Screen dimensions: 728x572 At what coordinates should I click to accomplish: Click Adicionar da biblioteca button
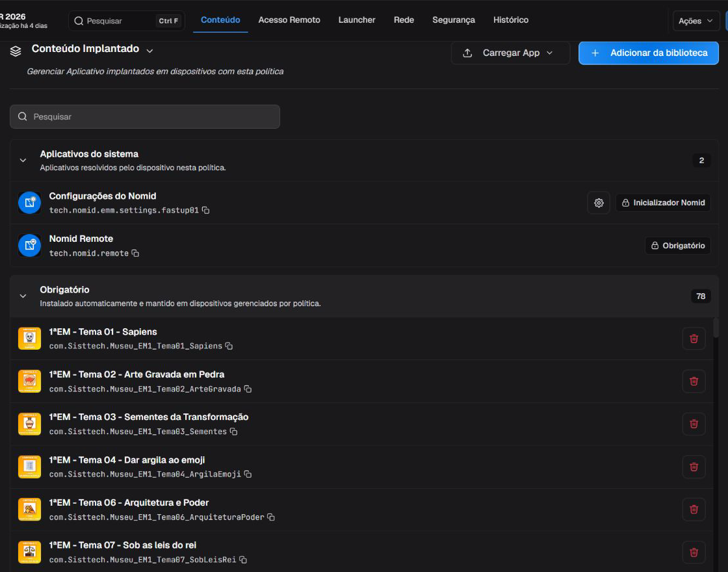pyautogui.click(x=649, y=53)
